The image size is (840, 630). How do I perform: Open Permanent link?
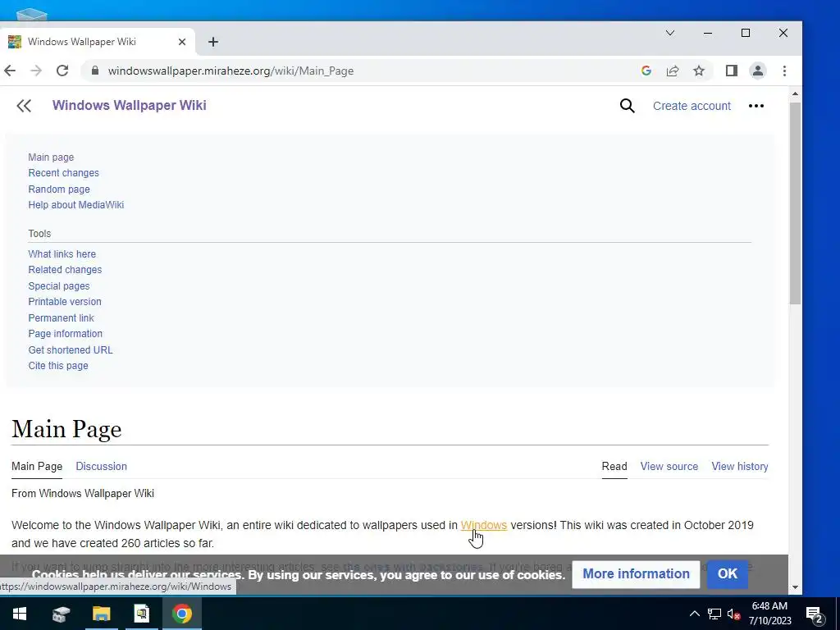(61, 317)
